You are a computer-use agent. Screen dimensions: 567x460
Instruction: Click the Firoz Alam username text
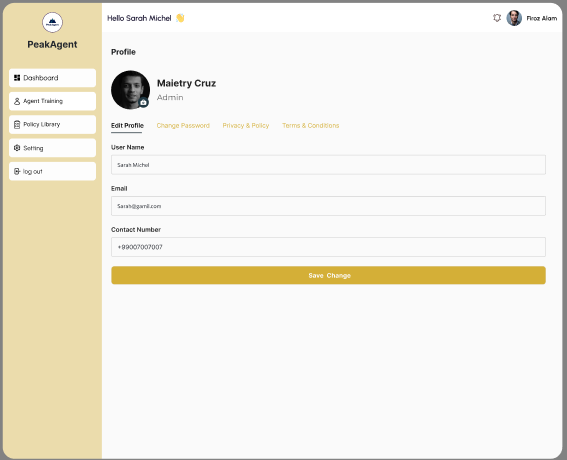click(x=542, y=18)
